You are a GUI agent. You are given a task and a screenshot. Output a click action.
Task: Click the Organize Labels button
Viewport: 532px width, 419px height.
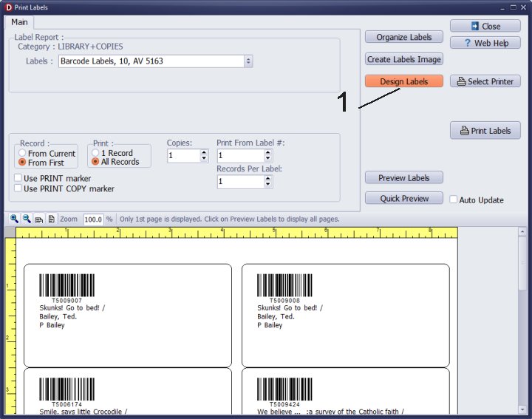coord(403,37)
